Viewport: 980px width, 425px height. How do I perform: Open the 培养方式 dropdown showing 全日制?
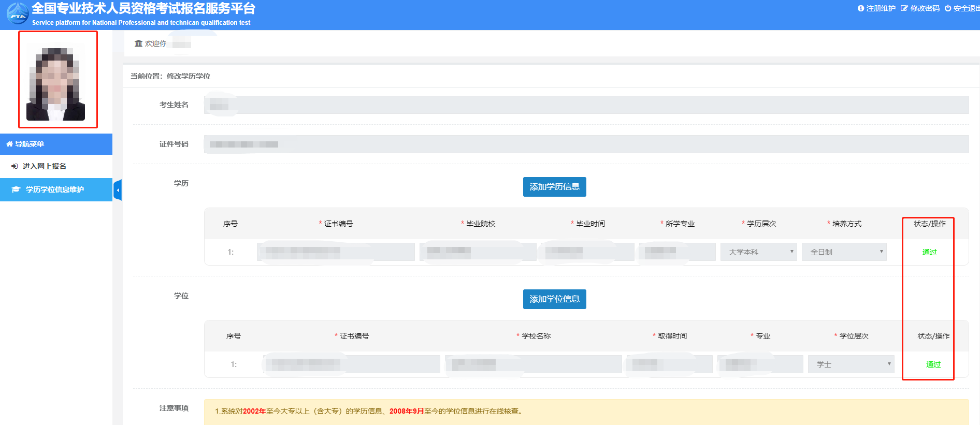[x=844, y=252]
